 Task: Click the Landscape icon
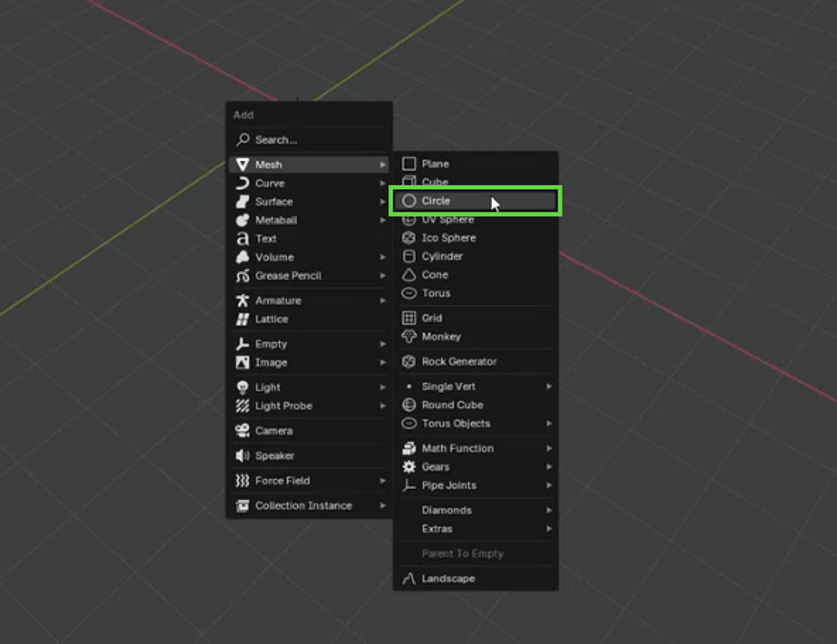409,579
